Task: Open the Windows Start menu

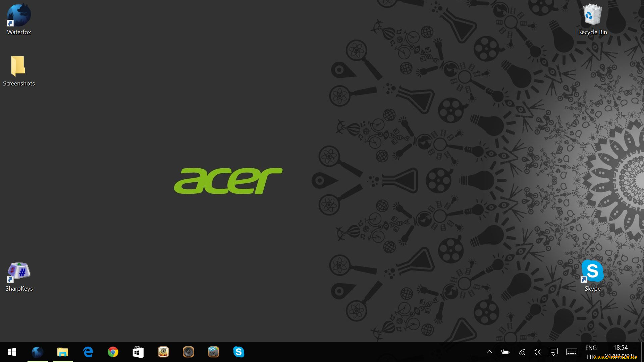Action: (12, 352)
